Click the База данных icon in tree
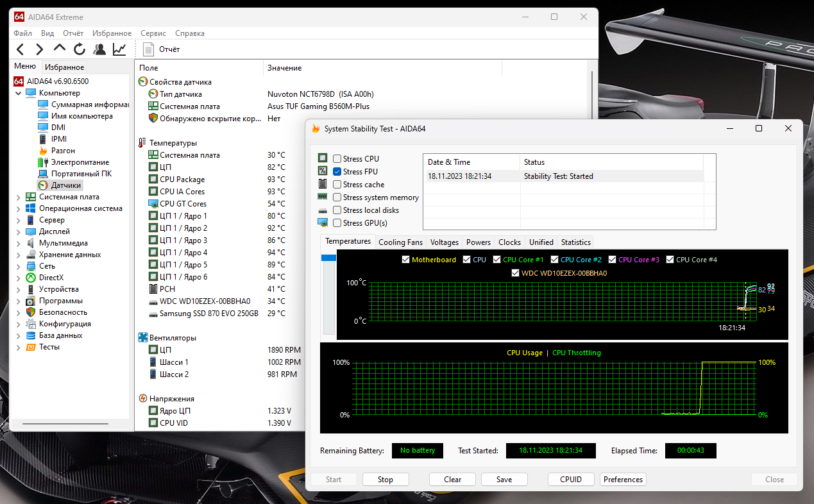 coord(31,335)
